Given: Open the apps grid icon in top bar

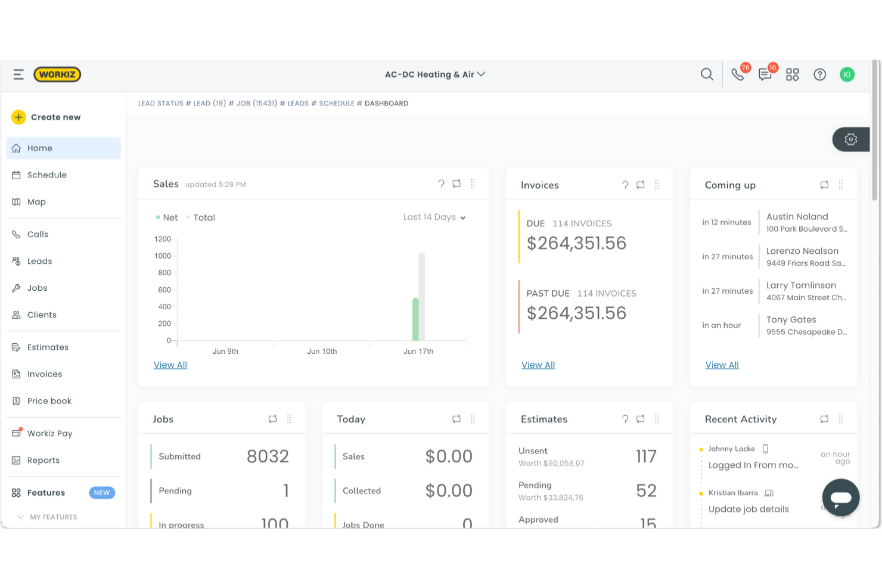Looking at the screenshot, I should 792,74.
